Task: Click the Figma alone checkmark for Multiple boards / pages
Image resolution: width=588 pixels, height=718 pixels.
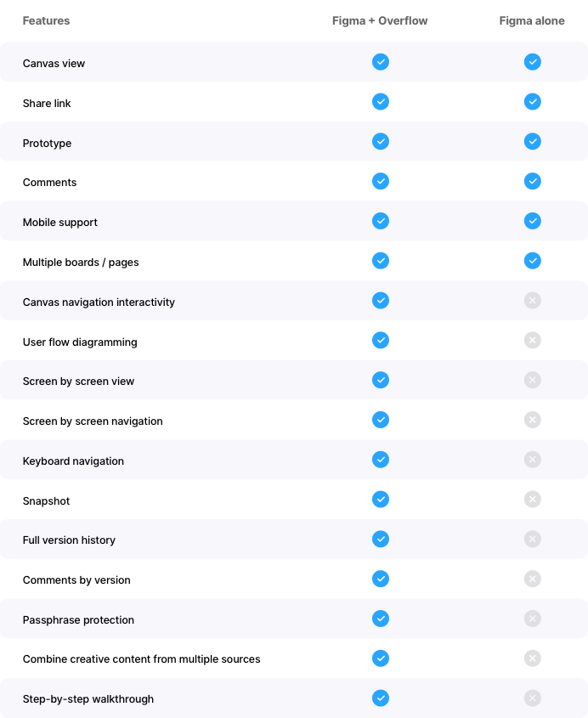Action: click(533, 261)
